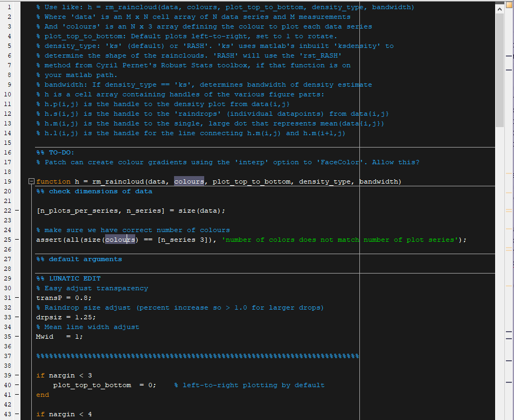
Task: Click breakpoint dash beside line 35 Mwid
Action: (18, 337)
